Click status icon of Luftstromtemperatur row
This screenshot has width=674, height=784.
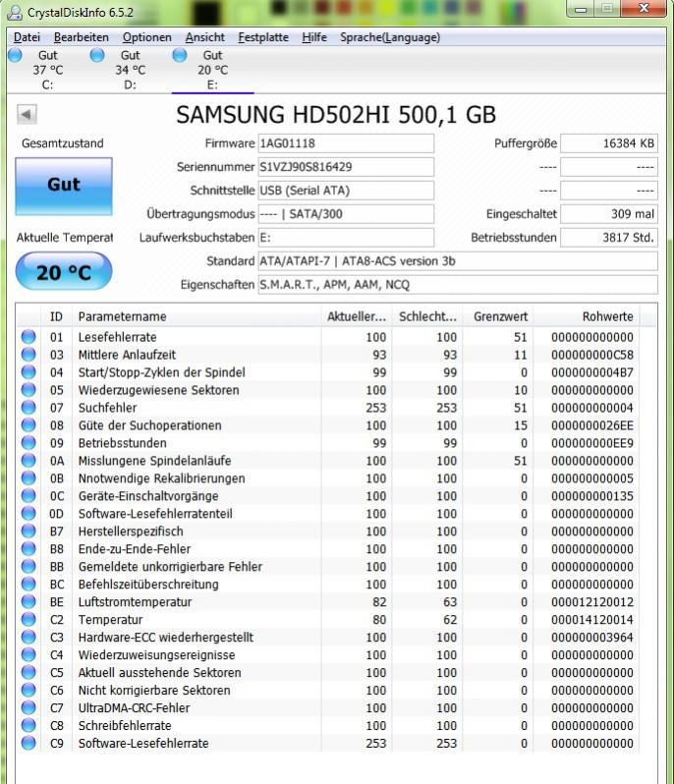pos(28,601)
